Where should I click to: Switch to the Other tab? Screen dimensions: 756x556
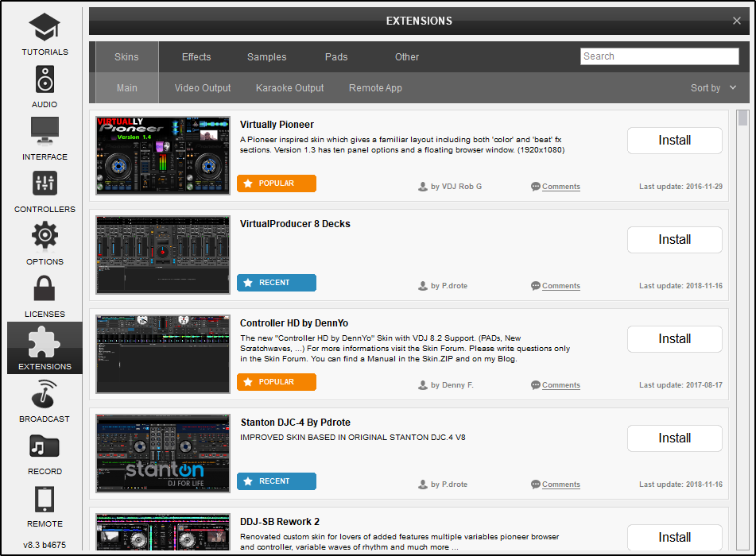point(407,57)
